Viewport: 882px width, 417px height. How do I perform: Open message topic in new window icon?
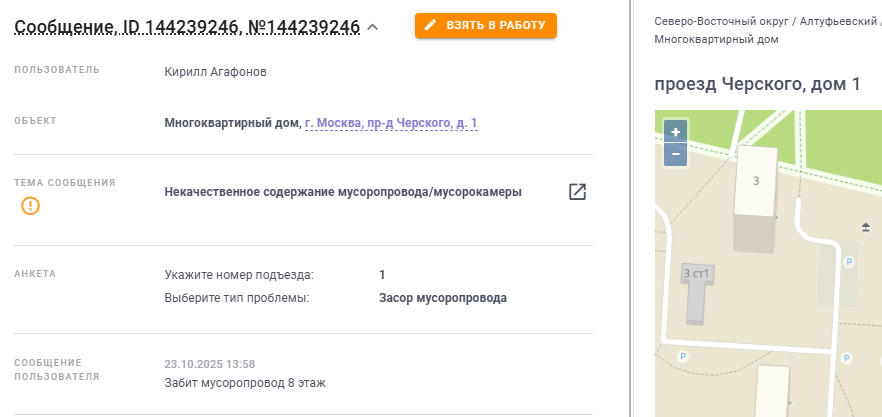[x=577, y=192]
